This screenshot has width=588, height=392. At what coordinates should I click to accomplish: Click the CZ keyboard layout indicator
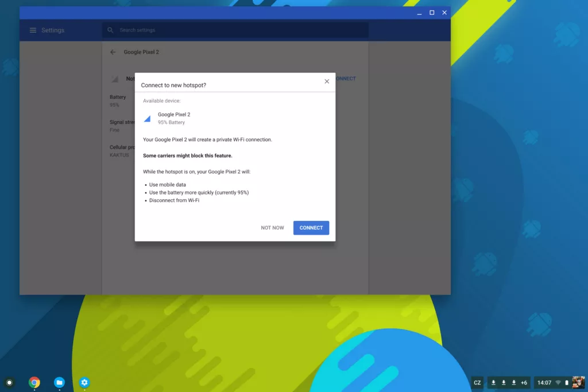[477, 383]
